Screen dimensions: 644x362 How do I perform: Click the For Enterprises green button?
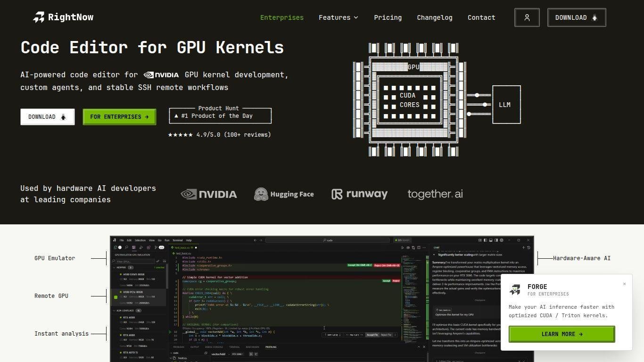[x=119, y=117]
